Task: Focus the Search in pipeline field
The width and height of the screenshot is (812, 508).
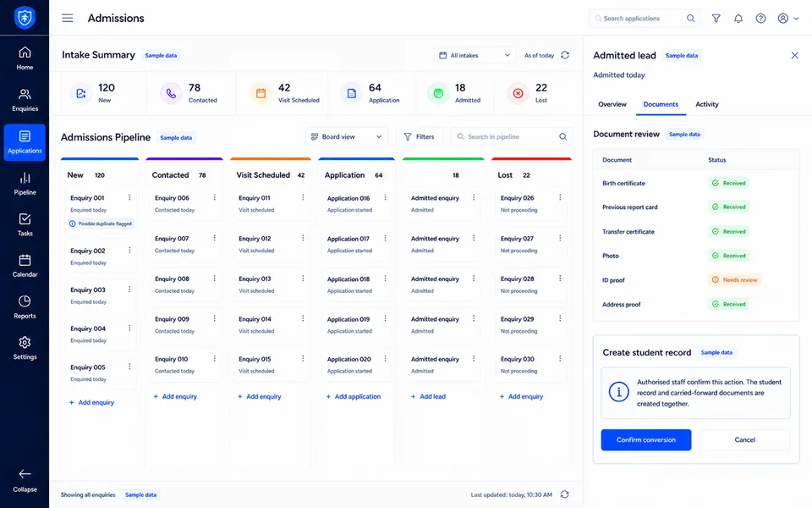Action: tap(512, 137)
